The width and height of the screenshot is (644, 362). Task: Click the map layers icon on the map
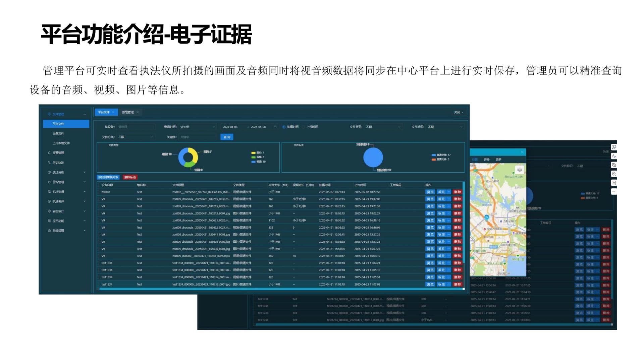[519, 169]
